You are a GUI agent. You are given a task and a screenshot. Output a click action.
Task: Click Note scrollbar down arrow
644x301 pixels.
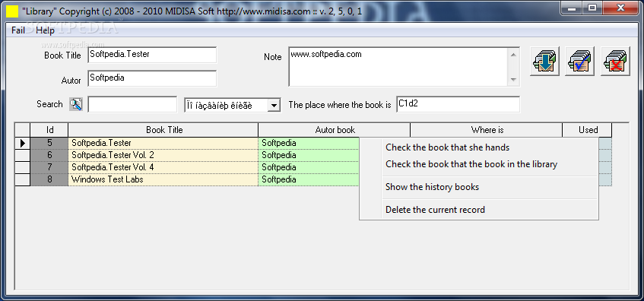[x=513, y=80]
